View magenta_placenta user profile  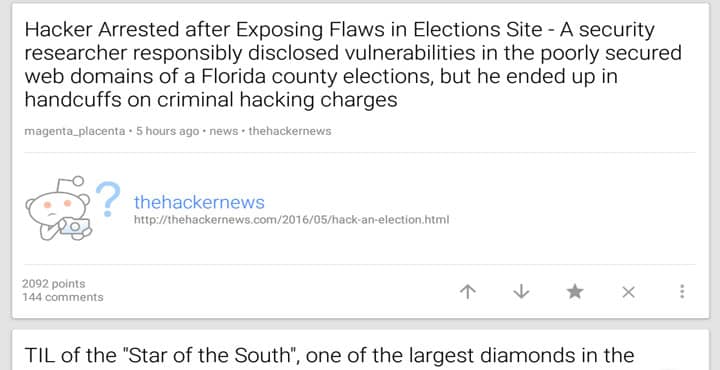click(74, 131)
